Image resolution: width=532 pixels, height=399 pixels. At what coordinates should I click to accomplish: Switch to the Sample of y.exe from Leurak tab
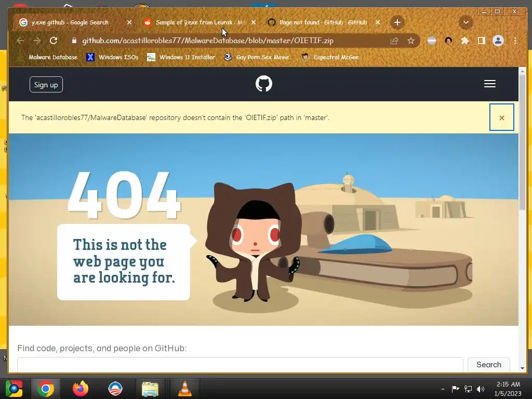pos(199,22)
